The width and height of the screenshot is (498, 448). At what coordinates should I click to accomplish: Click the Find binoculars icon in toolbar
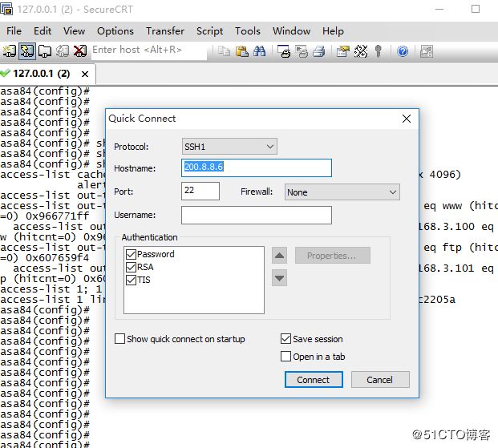point(259,50)
